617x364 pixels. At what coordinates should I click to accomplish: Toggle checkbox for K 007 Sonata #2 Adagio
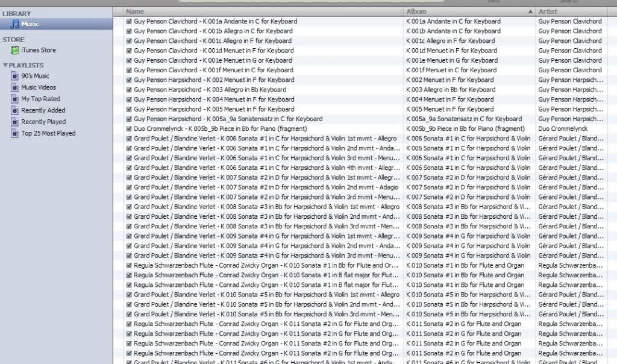(129, 187)
